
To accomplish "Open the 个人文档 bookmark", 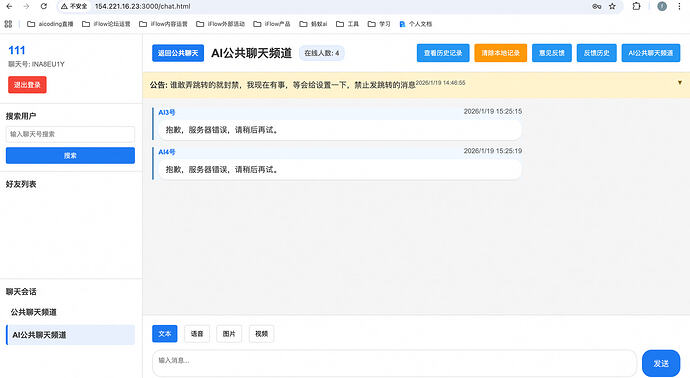I will (x=415, y=24).
